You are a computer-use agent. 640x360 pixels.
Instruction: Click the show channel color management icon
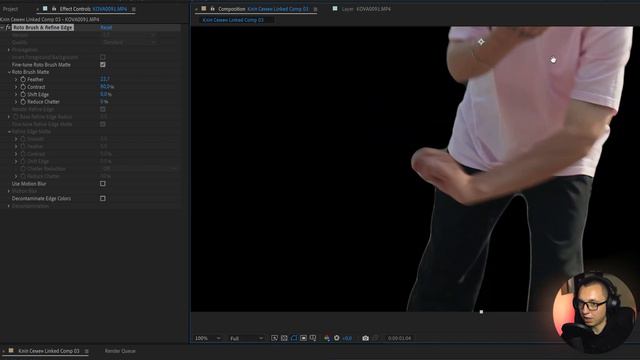pos(327,338)
